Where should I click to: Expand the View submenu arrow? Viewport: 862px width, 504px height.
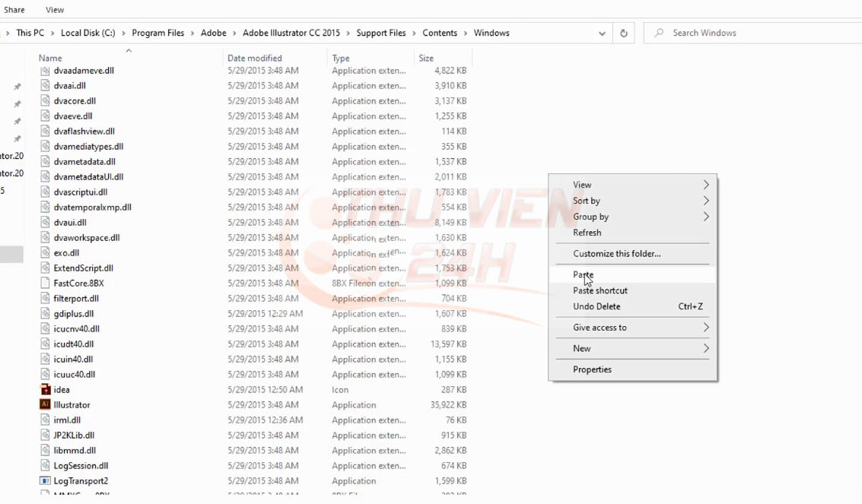pyautogui.click(x=706, y=185)
